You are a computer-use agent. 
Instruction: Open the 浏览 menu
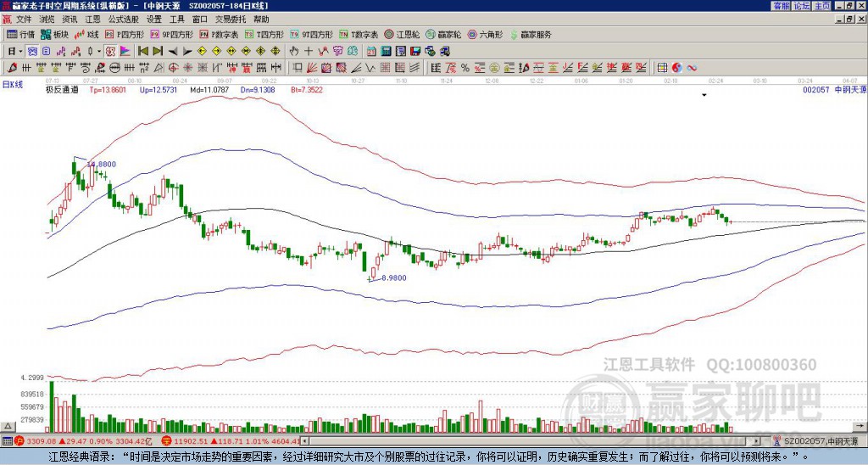(x=47, y=20)
